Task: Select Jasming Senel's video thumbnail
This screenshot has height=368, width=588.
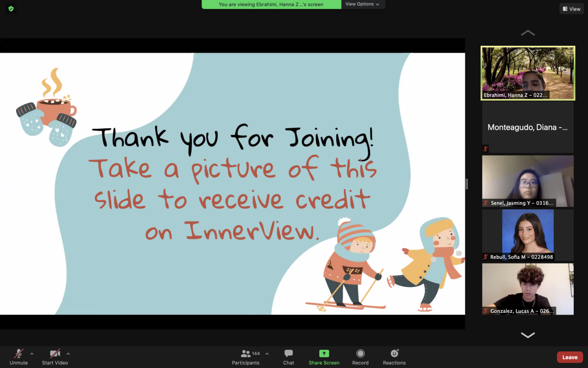Action: tap(528, 181)
